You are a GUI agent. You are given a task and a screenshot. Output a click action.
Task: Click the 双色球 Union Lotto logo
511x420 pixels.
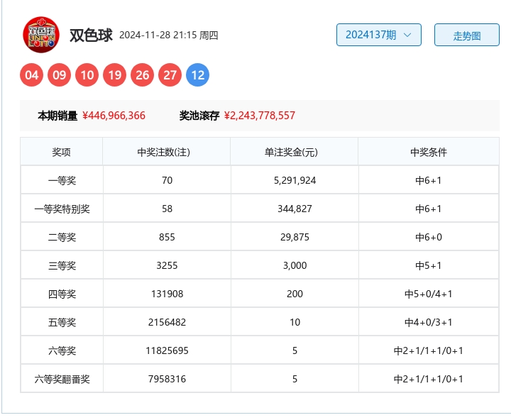click(41, 35)
